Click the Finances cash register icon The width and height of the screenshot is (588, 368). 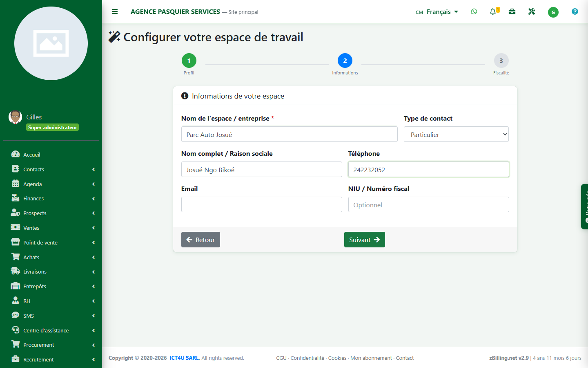pyautogui.click(x=16, y=198)
